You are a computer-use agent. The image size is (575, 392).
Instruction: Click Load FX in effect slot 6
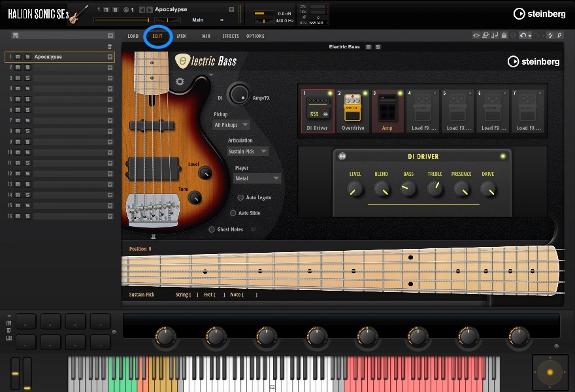tap(493, 111)
